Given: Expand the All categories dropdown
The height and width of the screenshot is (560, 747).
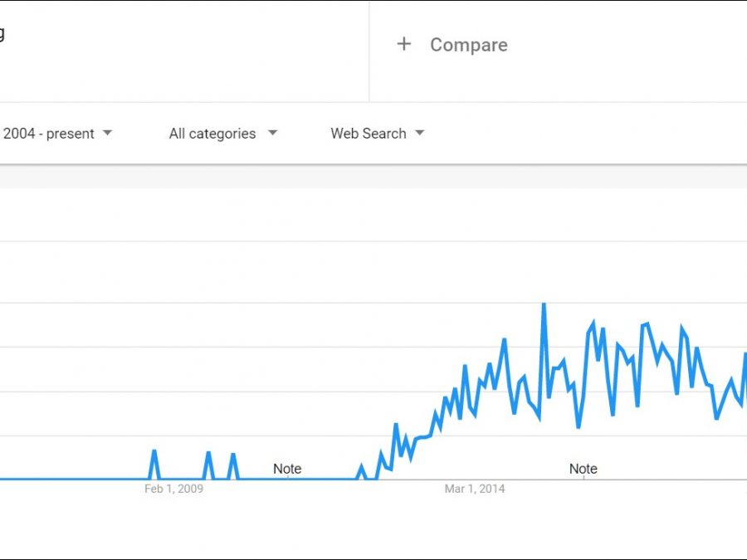Looking at the screenshot, I should pos(212,134).
